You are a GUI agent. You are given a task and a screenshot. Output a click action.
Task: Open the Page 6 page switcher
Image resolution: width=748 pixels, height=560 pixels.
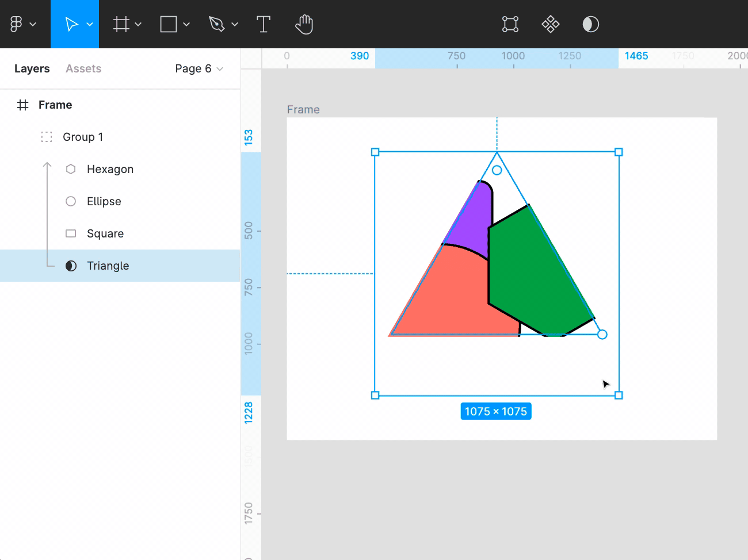coord(199,68)
